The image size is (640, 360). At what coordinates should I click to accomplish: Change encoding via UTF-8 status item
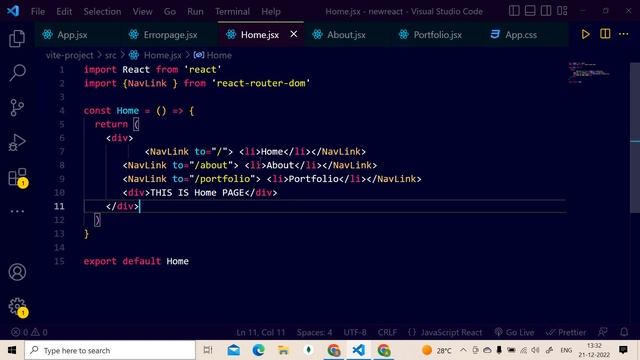(x=355, y=332)
